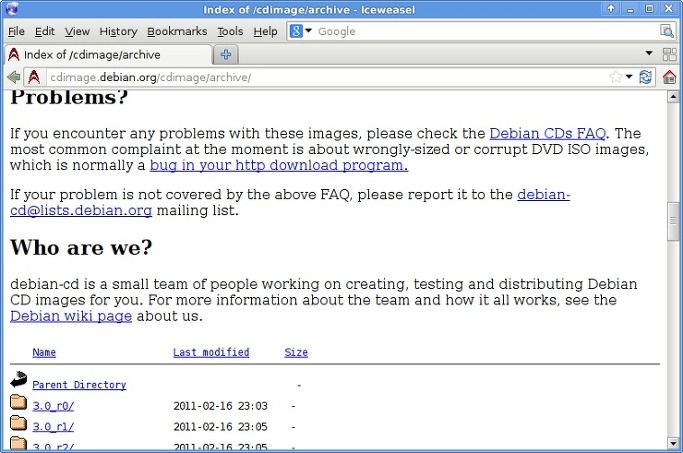Click the Who are we? heading
The image size is (683, 453).
[81, 247]
